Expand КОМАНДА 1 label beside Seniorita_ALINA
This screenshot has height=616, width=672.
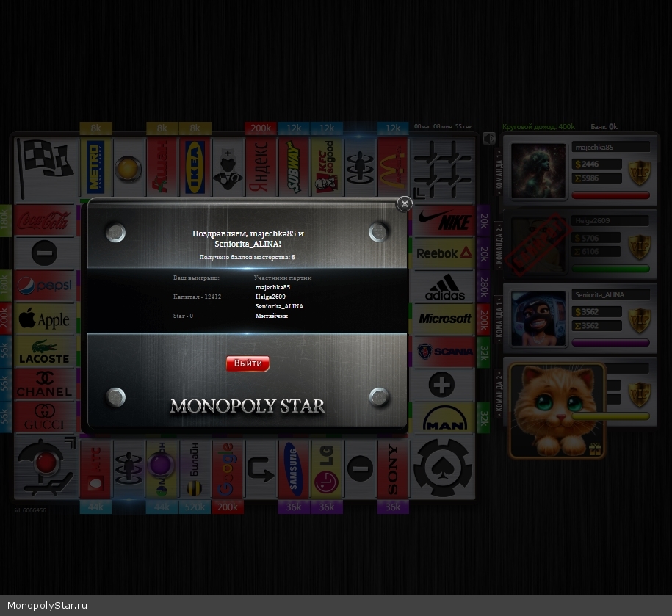[499, 319]
